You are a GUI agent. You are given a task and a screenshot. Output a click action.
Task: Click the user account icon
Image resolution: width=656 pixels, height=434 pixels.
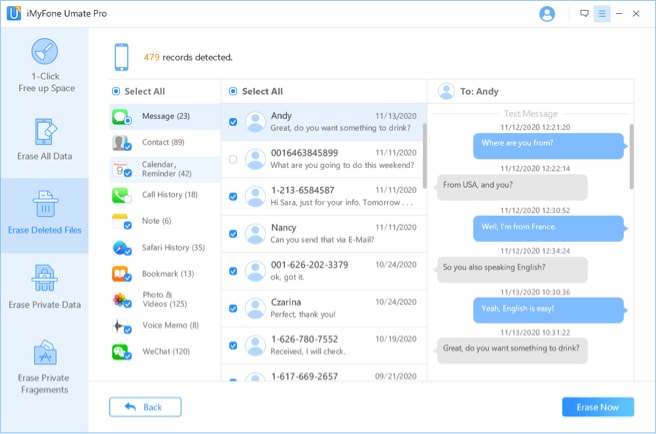[547, 14]
